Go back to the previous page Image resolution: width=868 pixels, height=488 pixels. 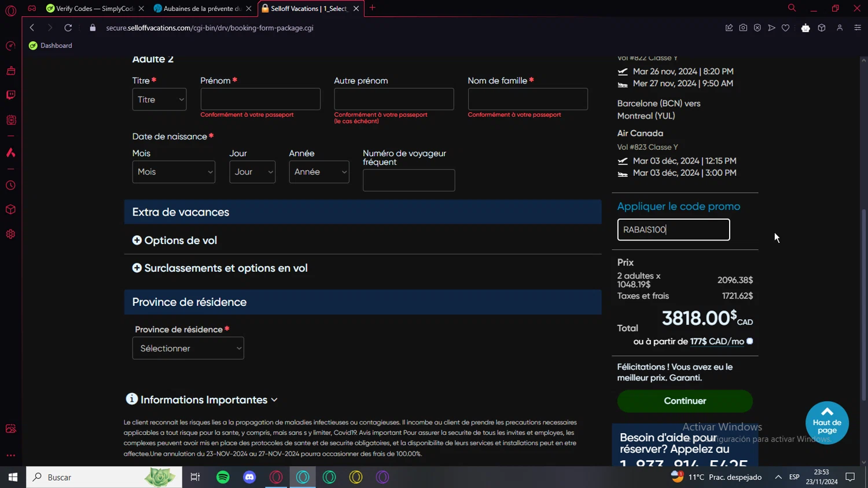coord(32,28)
